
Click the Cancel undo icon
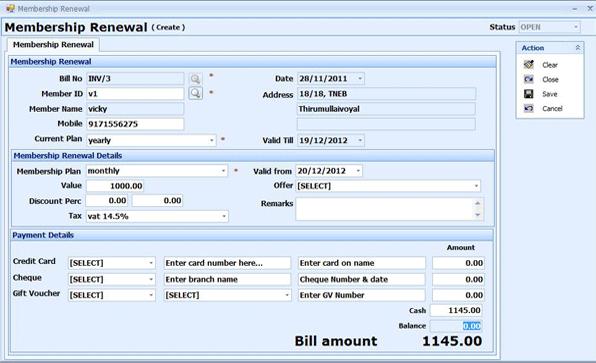coord(529,108)
